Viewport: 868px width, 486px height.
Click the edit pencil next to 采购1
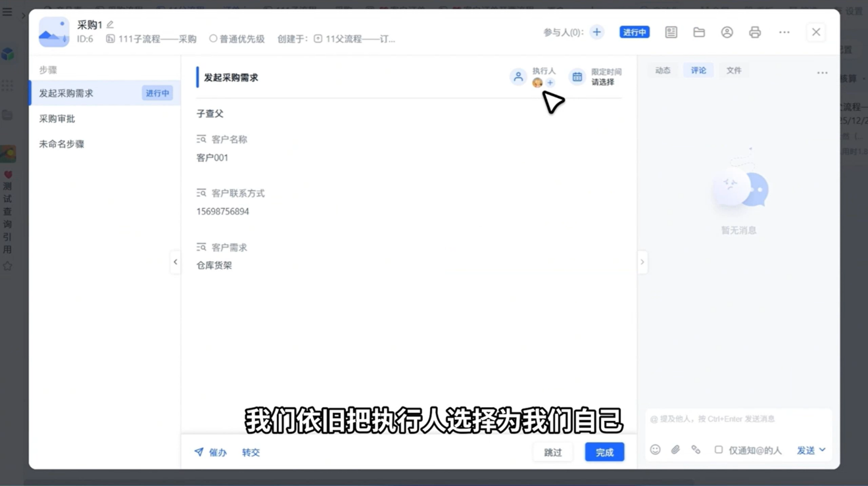110,24
